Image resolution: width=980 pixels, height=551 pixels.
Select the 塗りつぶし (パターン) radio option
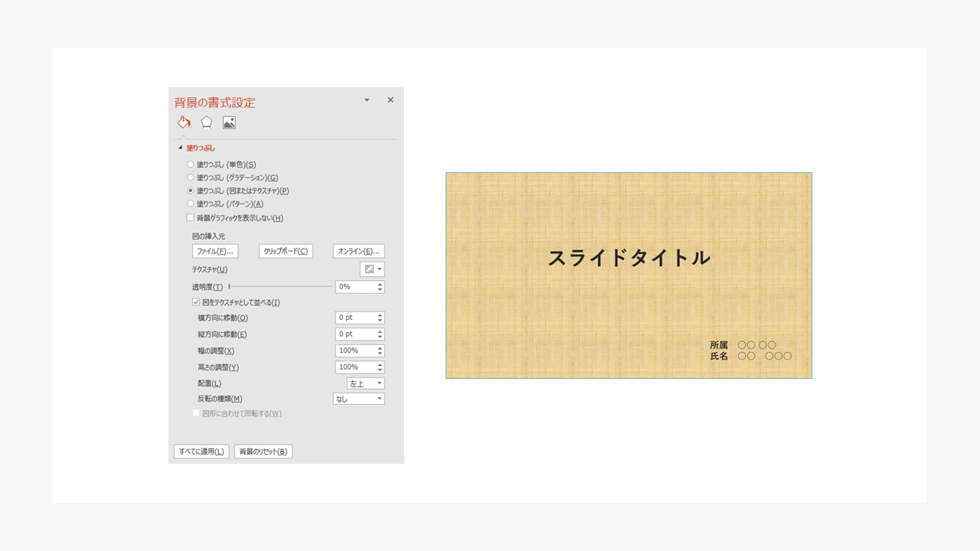[x=190, y=204]
